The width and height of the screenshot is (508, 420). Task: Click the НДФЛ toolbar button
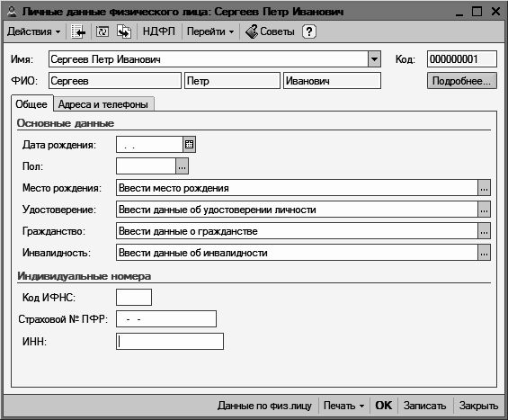(159, 31)
